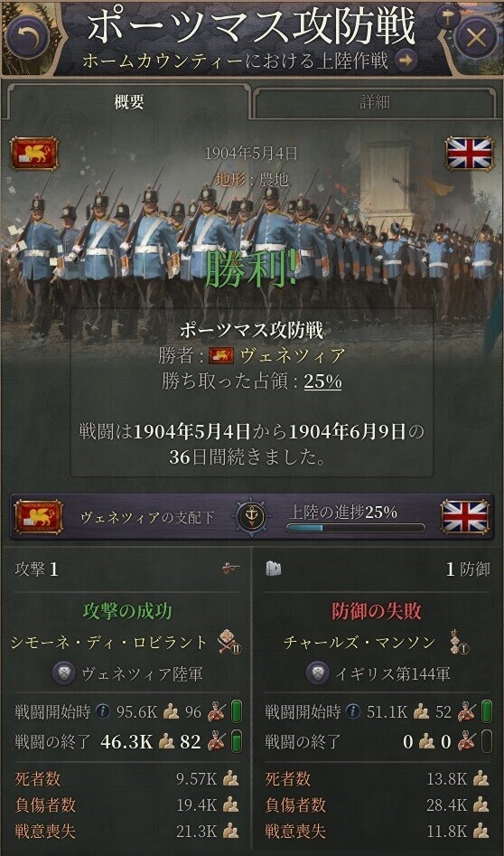Click attacker battle start info icon

(103, 711)
